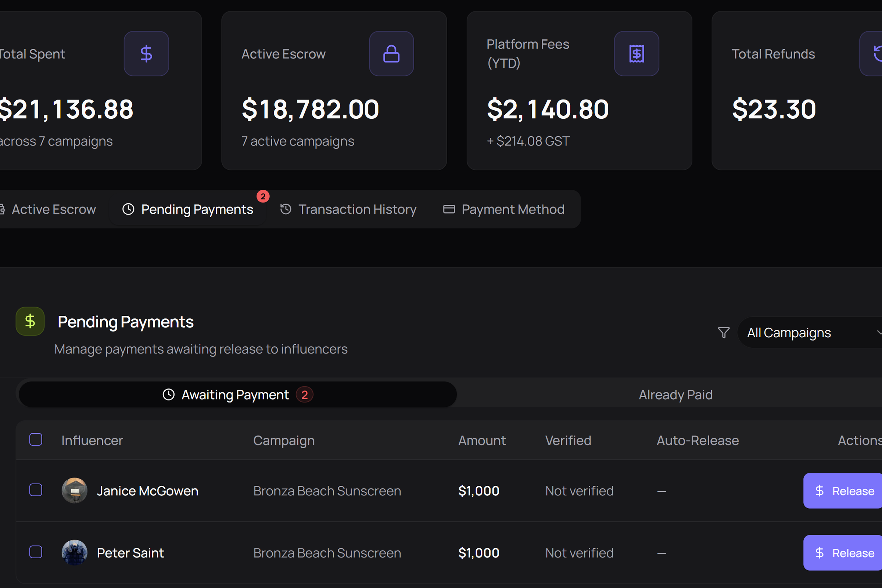The height and width of the screenshot is (588, 882).
Task: Click the lock icon on Active Escrow card
Action: [391, 54]
